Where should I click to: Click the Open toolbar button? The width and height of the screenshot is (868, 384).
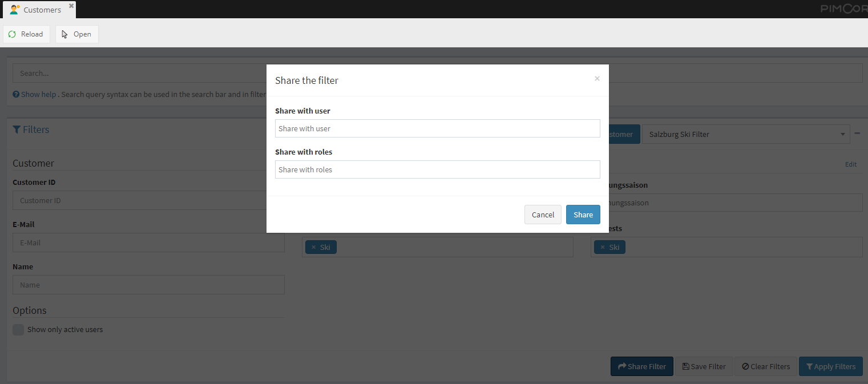click(77, 34)
